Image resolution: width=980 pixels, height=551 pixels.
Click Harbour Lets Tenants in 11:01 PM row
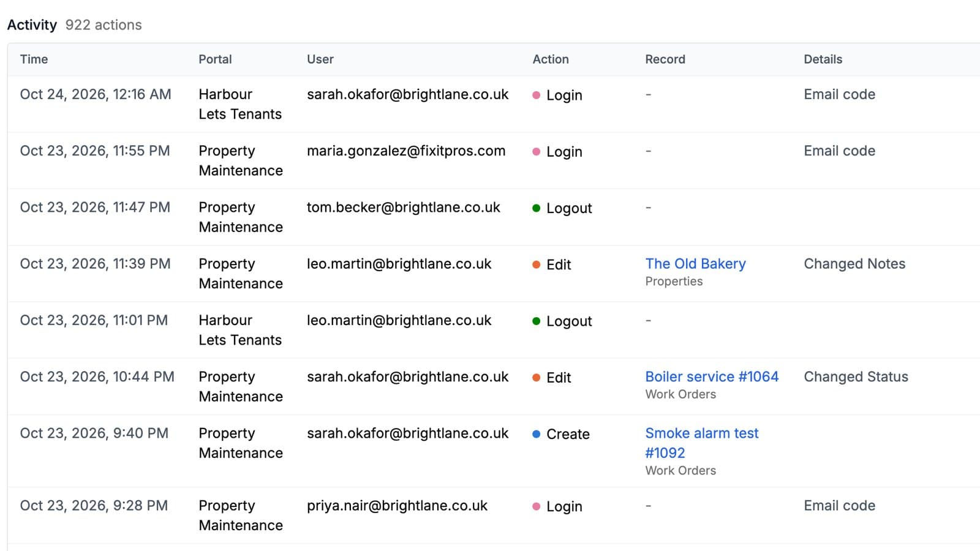(x=240, y=330)
